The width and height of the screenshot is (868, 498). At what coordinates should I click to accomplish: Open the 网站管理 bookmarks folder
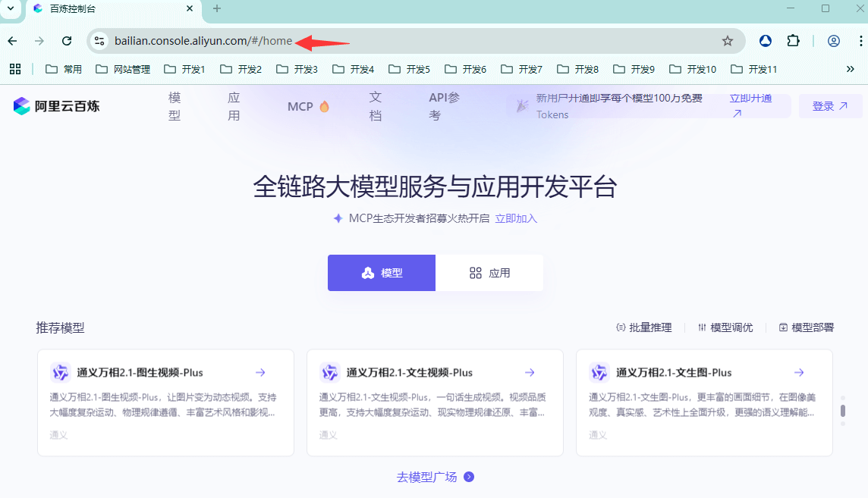tap(123, 69)
